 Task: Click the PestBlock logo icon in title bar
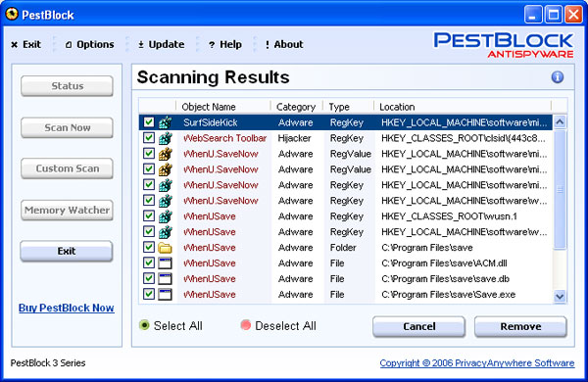(12, 15)
